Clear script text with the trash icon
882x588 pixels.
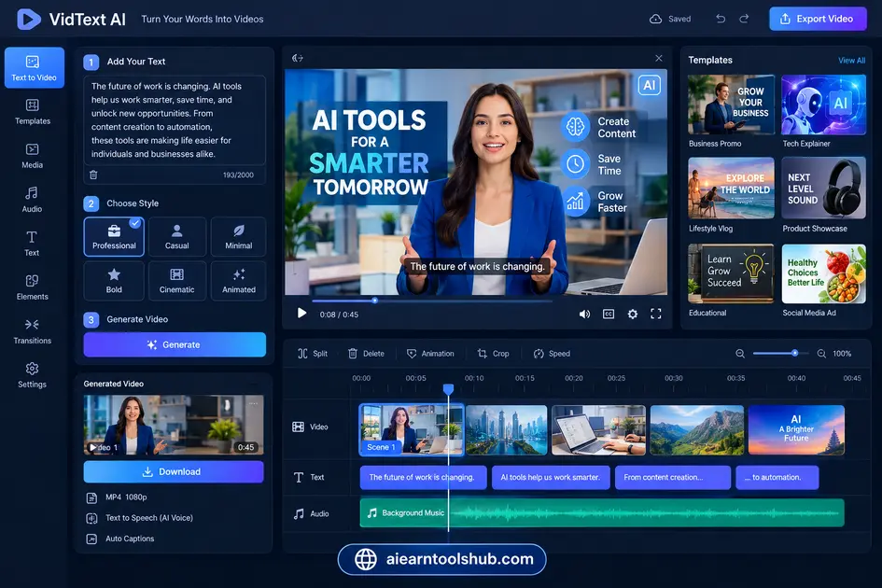tap(93, 175)
